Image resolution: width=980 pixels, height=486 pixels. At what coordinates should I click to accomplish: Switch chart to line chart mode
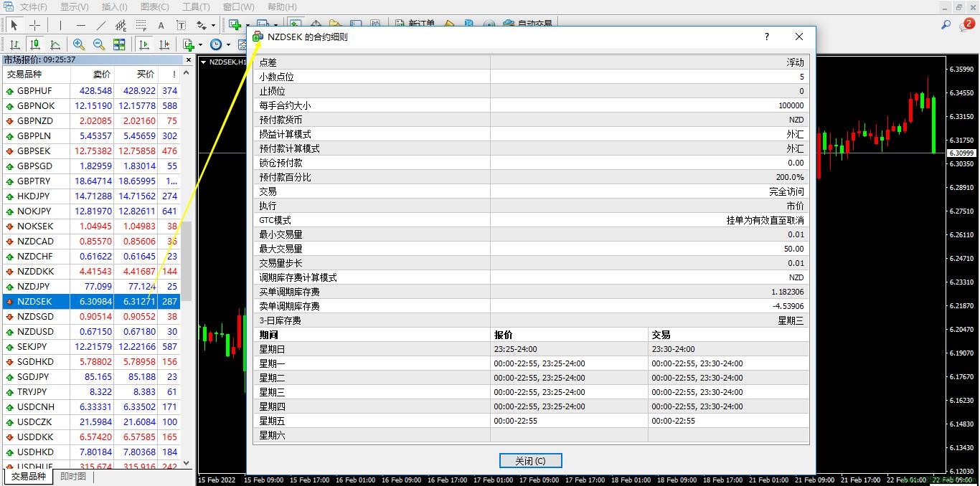55,44
